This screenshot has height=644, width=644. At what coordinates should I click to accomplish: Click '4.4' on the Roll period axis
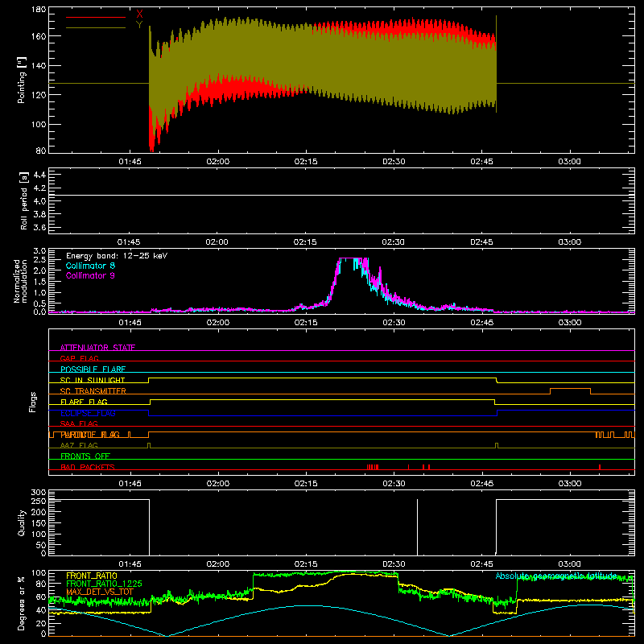[x=39, y=175]
